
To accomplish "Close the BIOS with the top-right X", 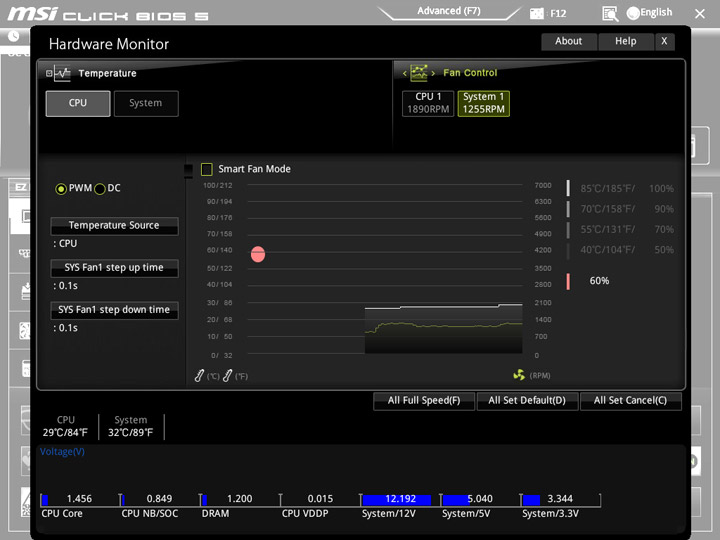I will pyautogui.click(x=700, y=14).
